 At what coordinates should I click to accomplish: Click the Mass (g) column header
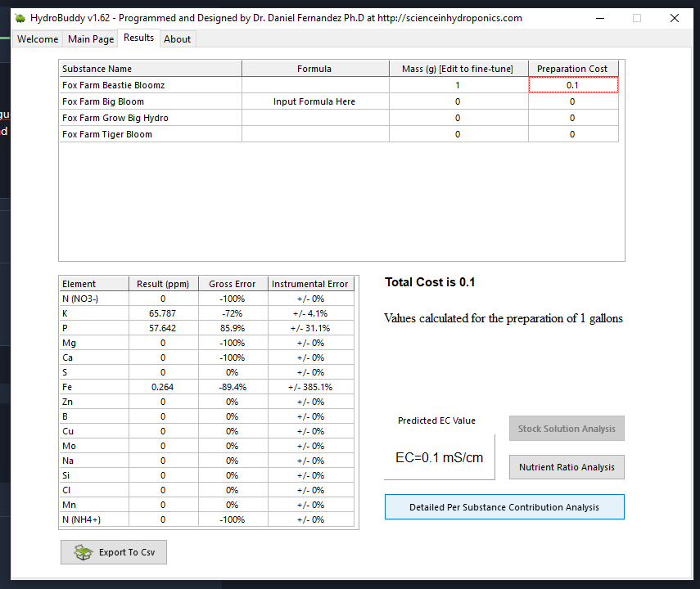click(458, 69)
